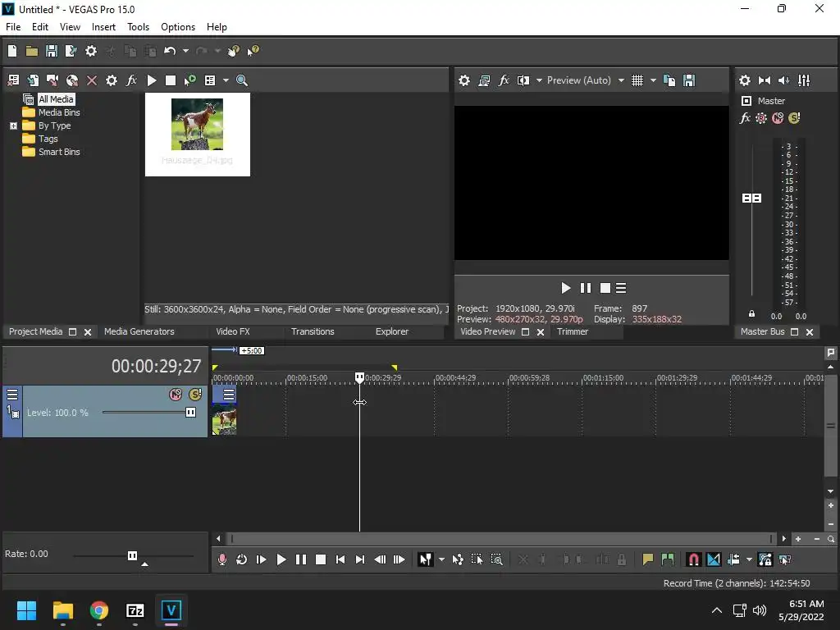The height and width of the screenshot is (630, 840).
Task: Open the Explorer tab
Action: [x=392, y=331]
